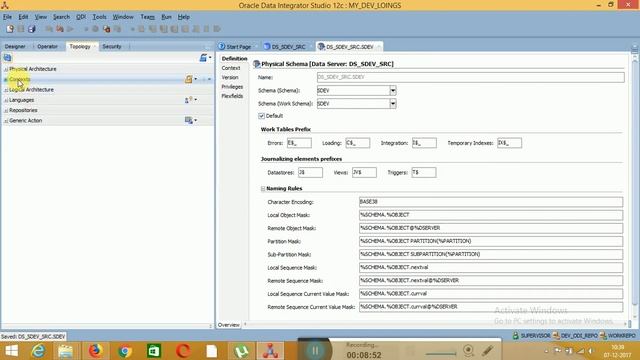
Task: Click the Languages section action icon
Action: [191, 100]
